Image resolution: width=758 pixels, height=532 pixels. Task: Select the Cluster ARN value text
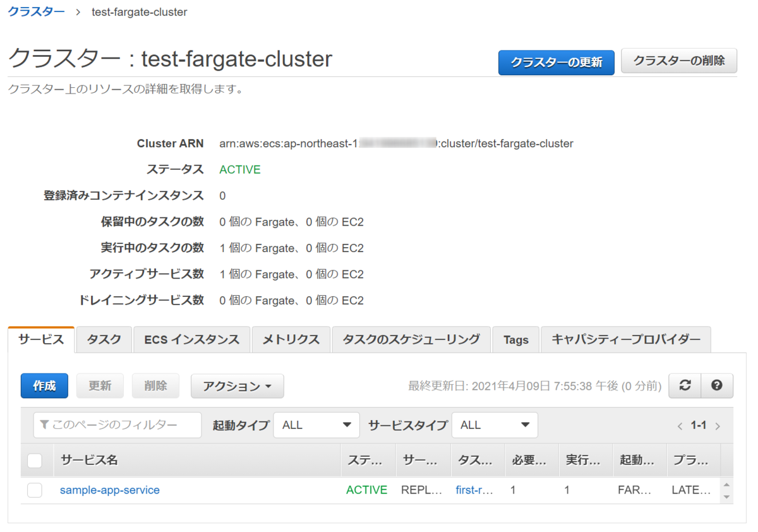396,143
